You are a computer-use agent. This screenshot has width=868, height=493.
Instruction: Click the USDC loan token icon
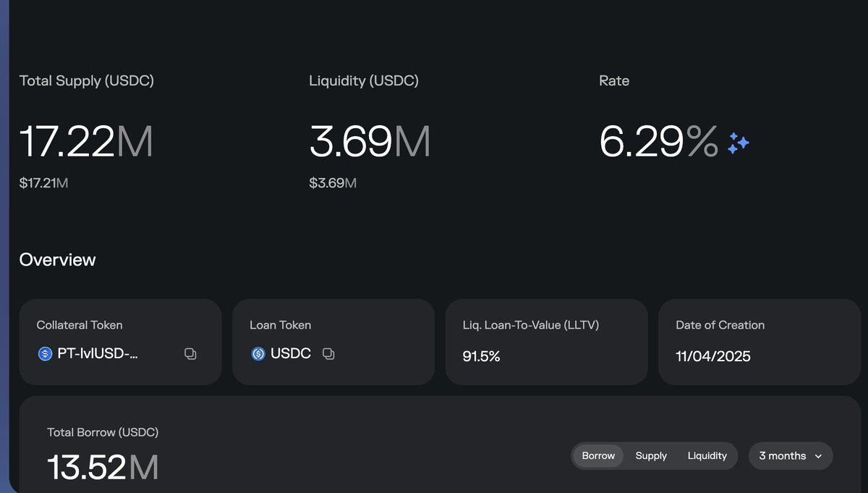258,354
